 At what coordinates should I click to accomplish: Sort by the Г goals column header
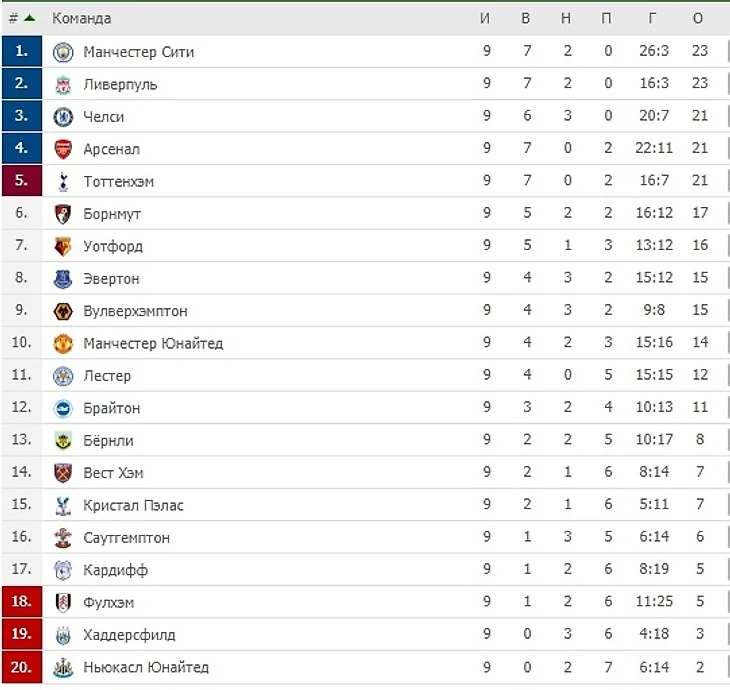click(653, 18)
